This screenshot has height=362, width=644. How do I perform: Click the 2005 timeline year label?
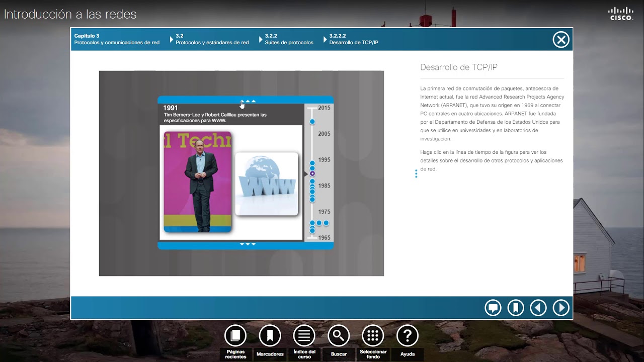tap(324, 134)
